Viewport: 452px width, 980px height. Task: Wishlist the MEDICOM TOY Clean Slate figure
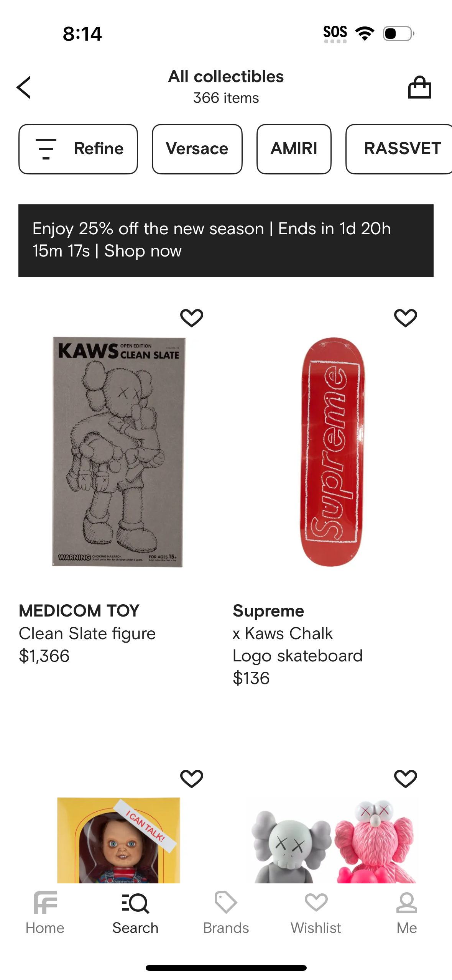[192, 318]
